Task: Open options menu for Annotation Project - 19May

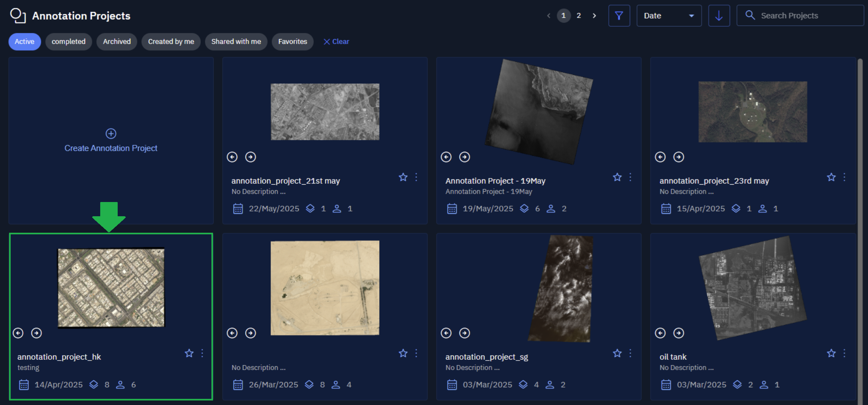Action: pos(630,177)
